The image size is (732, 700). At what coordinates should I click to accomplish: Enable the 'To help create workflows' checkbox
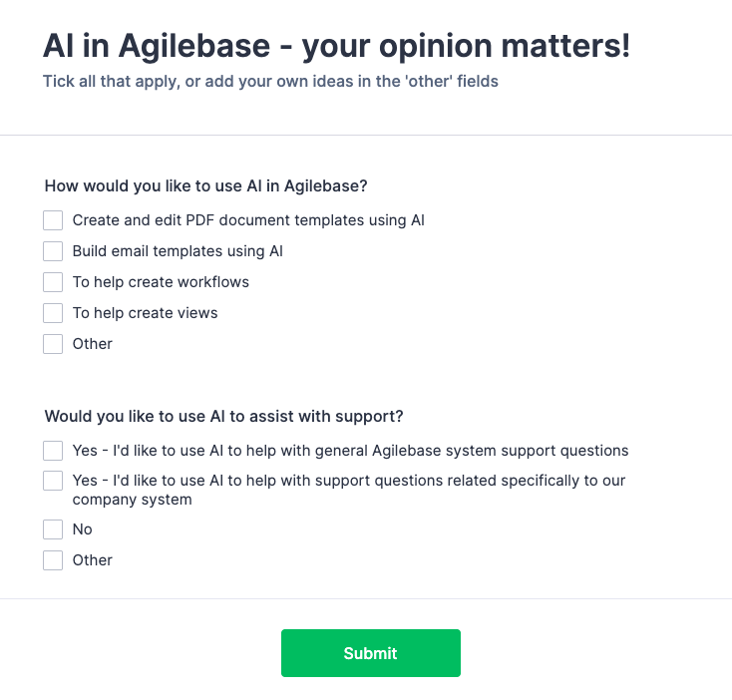53,282
